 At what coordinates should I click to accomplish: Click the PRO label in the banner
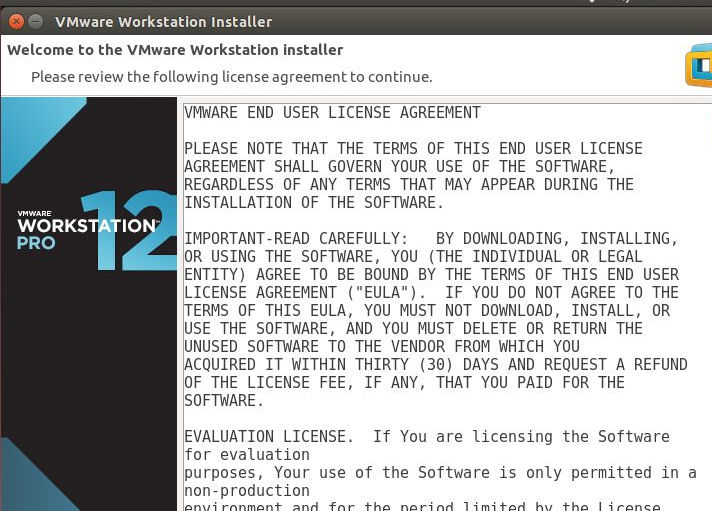tap(36, 243)
